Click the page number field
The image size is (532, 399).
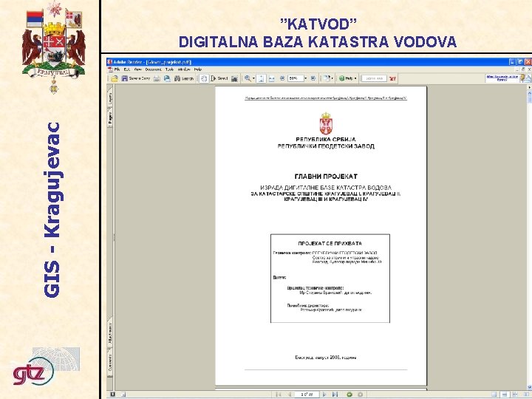(307, 395)
